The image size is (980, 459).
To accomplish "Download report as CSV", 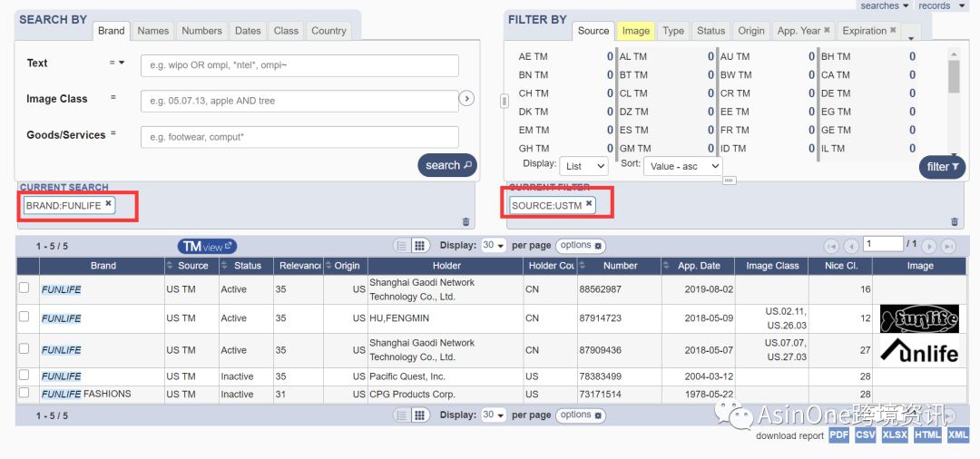I will coord(866,435).
